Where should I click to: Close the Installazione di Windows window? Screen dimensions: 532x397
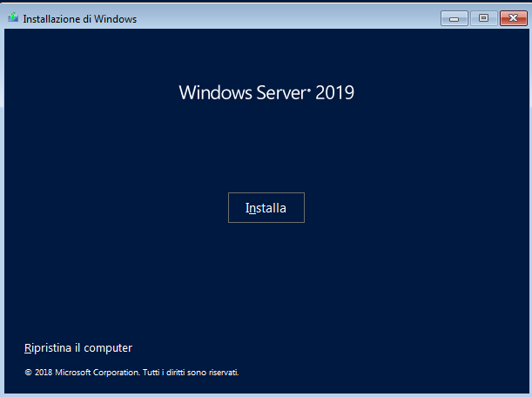coord(514,18)
